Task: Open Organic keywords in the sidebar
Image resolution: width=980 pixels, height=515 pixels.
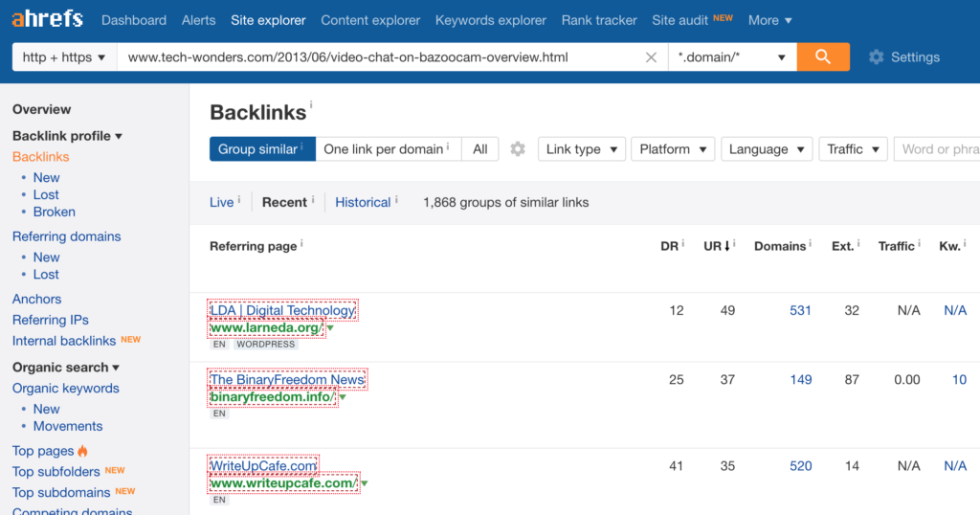Action: (x=66, y=388)
